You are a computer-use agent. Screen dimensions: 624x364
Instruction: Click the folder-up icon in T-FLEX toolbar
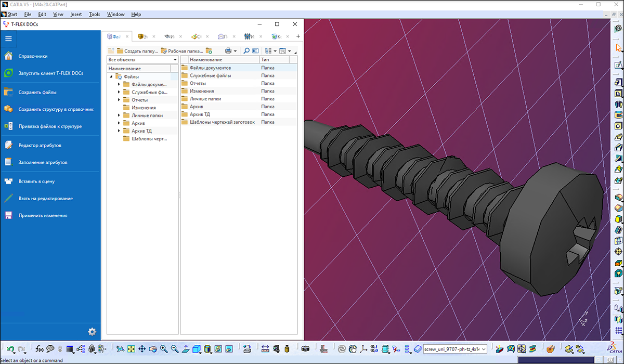click(x=111, y=51)
